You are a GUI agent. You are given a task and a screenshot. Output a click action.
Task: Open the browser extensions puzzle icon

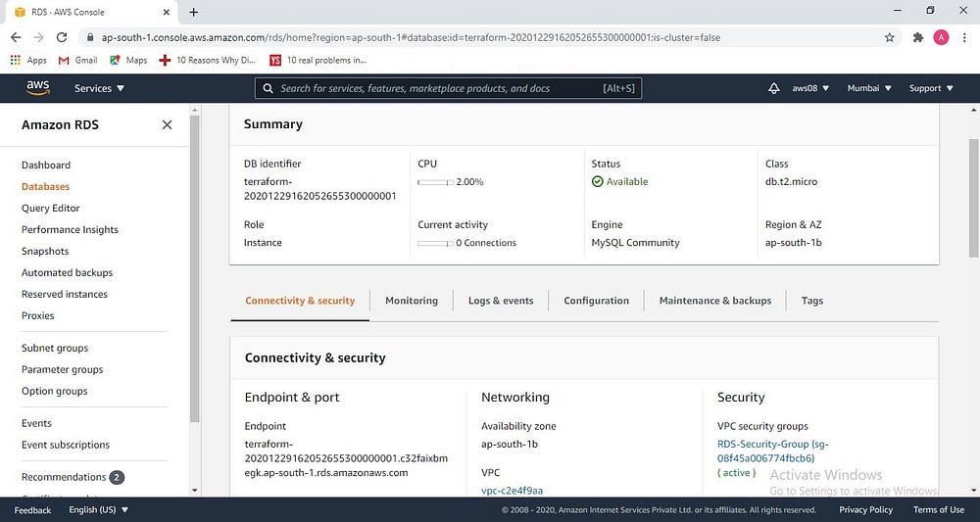(918, 37)
